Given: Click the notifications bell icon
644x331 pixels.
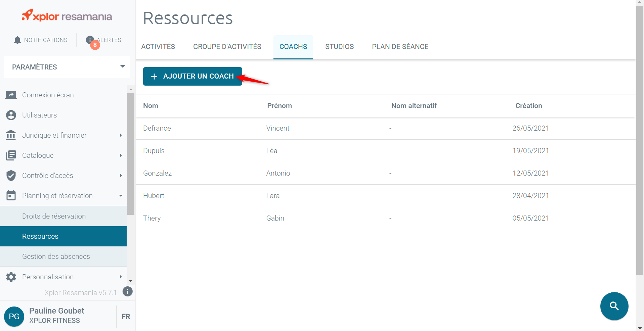Looking at the screenshot, I should (17, 40).
